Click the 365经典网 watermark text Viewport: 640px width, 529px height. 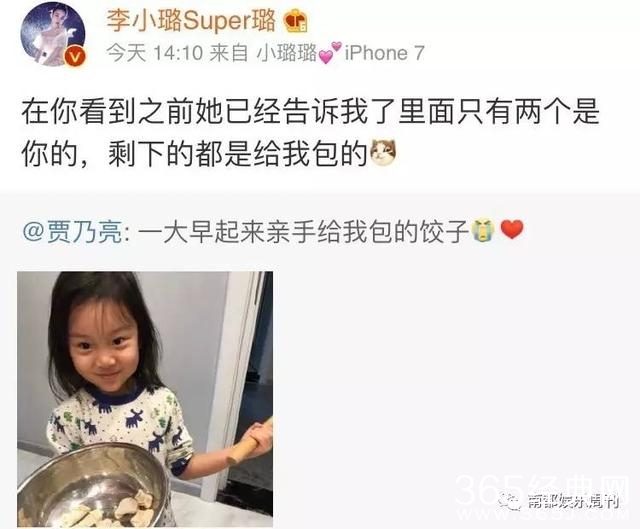point(543,492)
